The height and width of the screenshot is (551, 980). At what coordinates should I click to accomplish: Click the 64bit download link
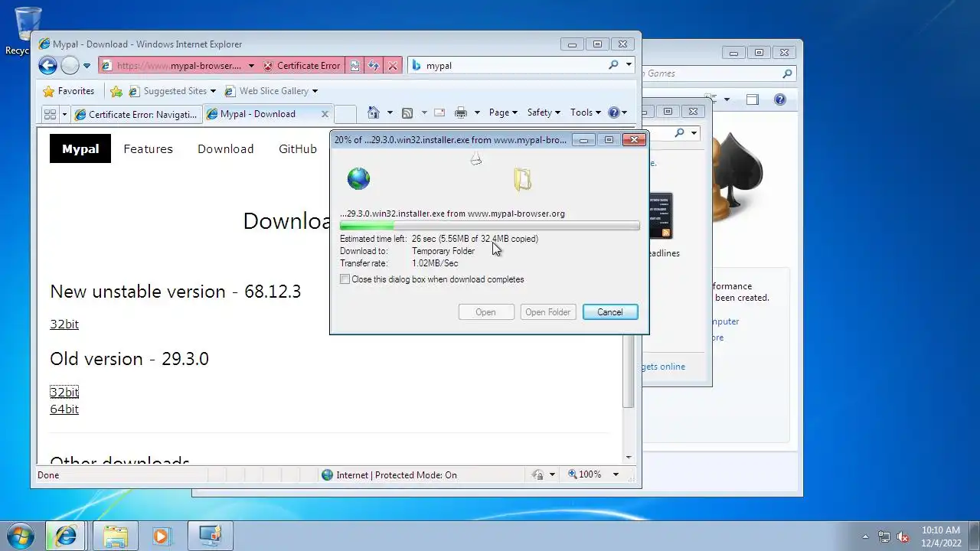64,409
